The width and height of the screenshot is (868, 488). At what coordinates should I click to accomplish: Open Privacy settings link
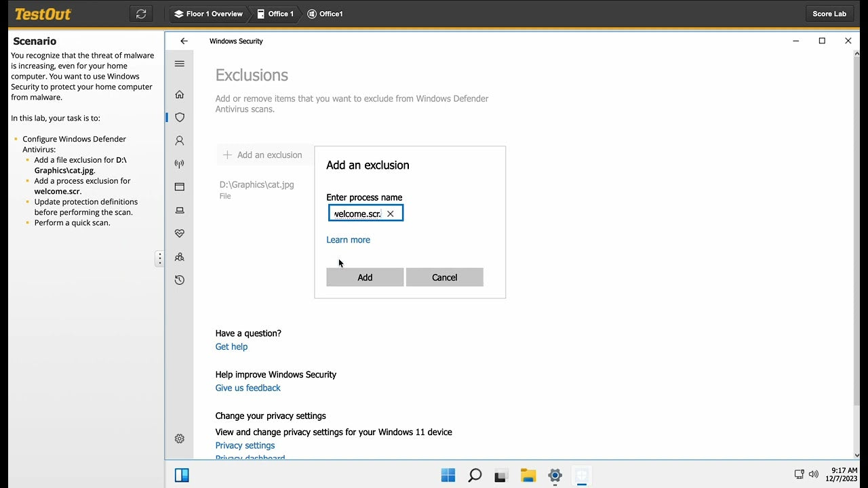pos(245,445)
